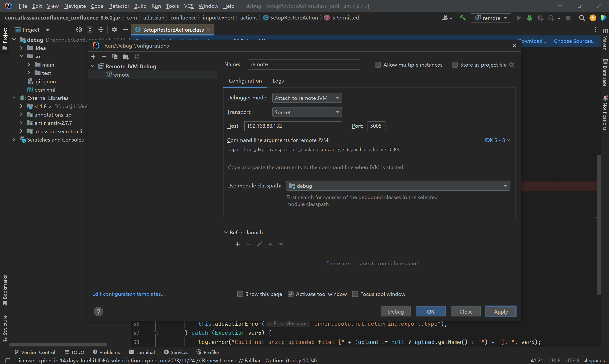Change JDK 5 - 8 version selector

pyautogui.click(x=497, y=140)
